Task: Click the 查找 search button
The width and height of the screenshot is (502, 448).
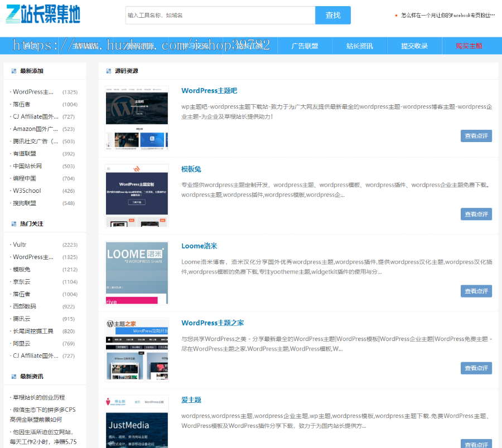Action: coord(333,16)
